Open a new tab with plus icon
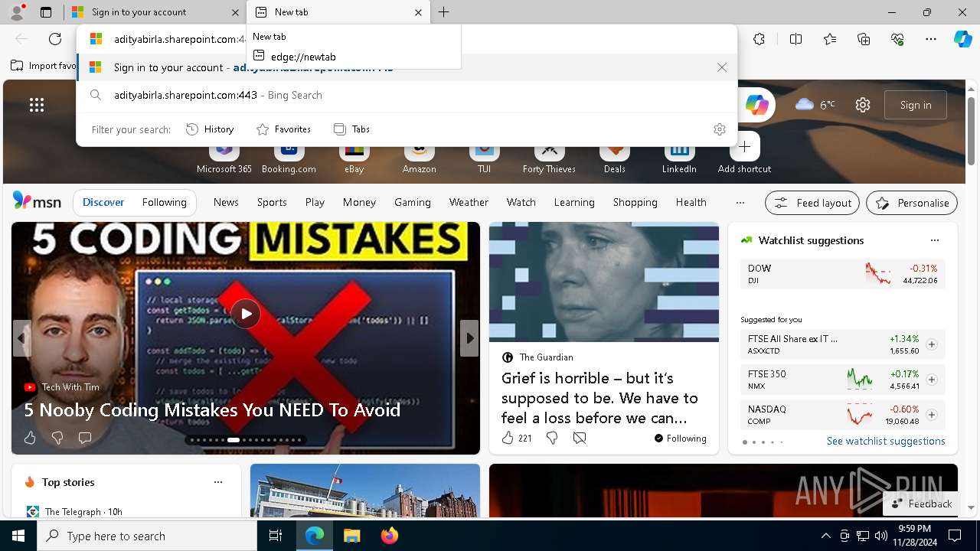 (x=443, y=12)
